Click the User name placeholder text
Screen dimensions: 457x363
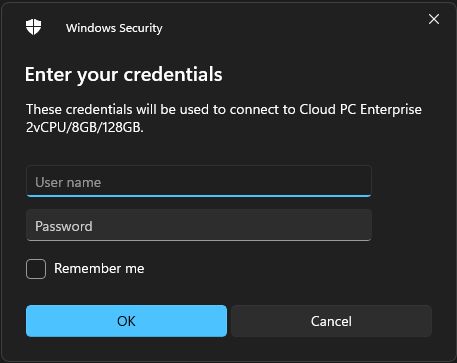[68, 182]
